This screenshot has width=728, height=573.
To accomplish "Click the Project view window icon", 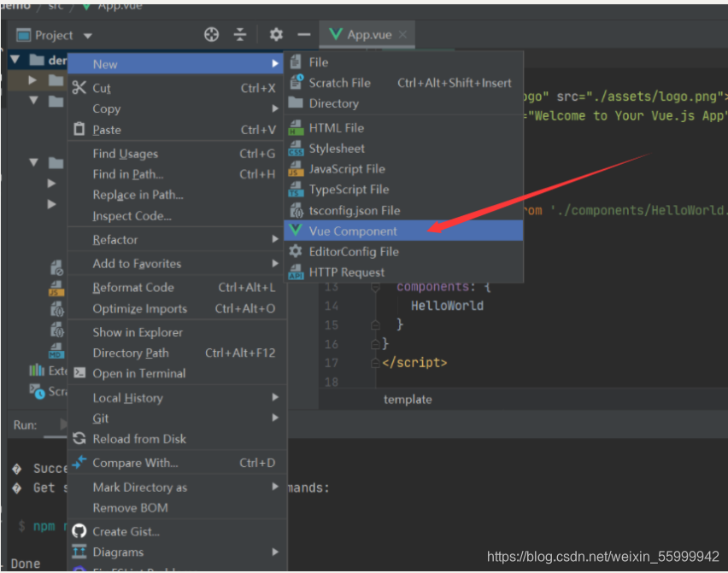I will click(23, 35).
